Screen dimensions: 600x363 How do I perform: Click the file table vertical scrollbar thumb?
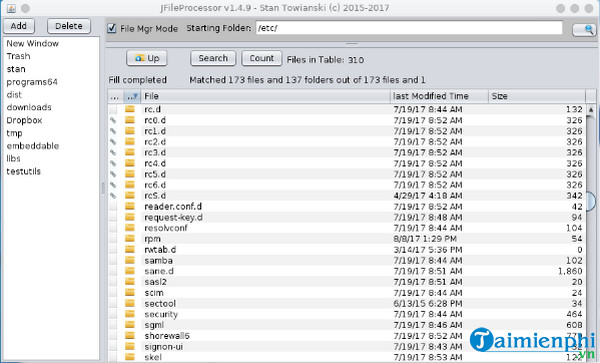pos(591,201)
